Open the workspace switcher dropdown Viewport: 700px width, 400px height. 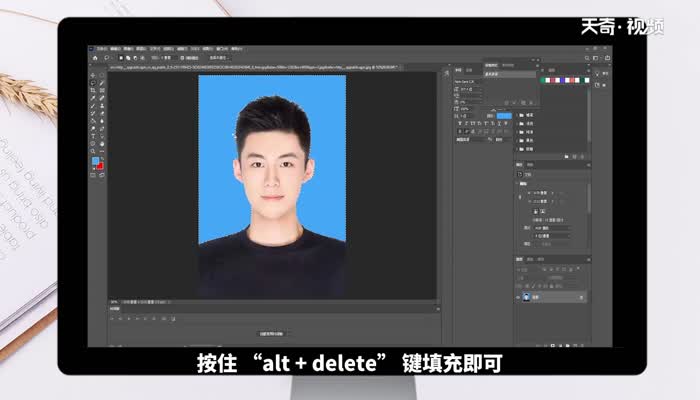click(596, 58)
